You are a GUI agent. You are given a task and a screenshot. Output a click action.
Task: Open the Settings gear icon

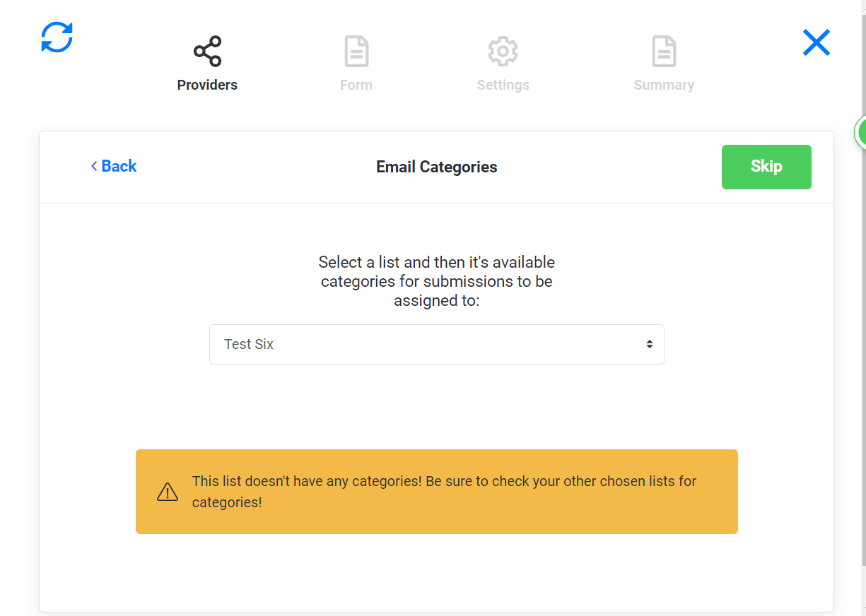tap(503, 51)
